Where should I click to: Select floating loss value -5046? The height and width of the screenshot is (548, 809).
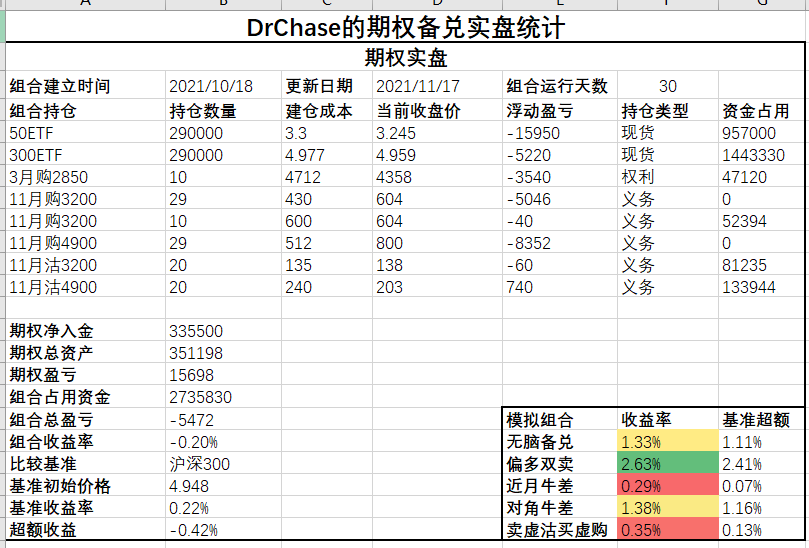560,199
